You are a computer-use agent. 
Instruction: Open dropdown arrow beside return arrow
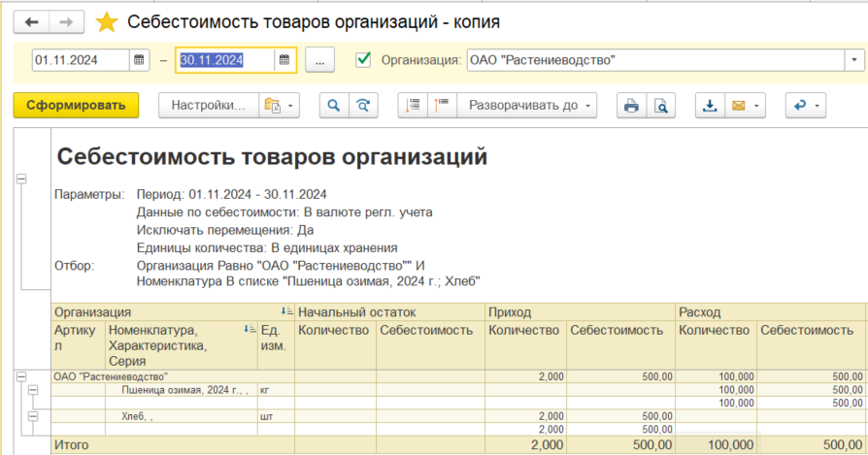(818, 105)
